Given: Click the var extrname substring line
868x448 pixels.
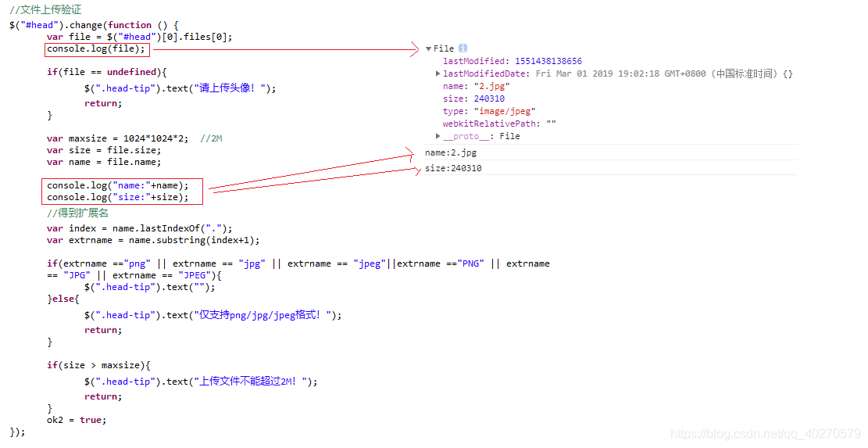Looking at the screenshot, I should [153, 240].
